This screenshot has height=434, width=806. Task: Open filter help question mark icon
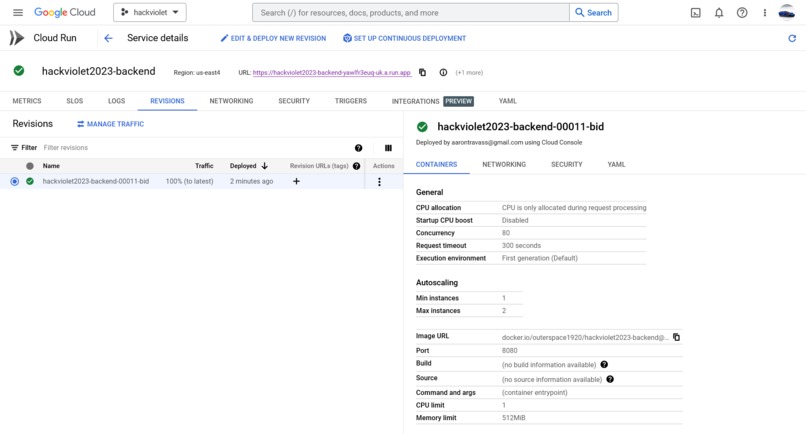(358, 148)
